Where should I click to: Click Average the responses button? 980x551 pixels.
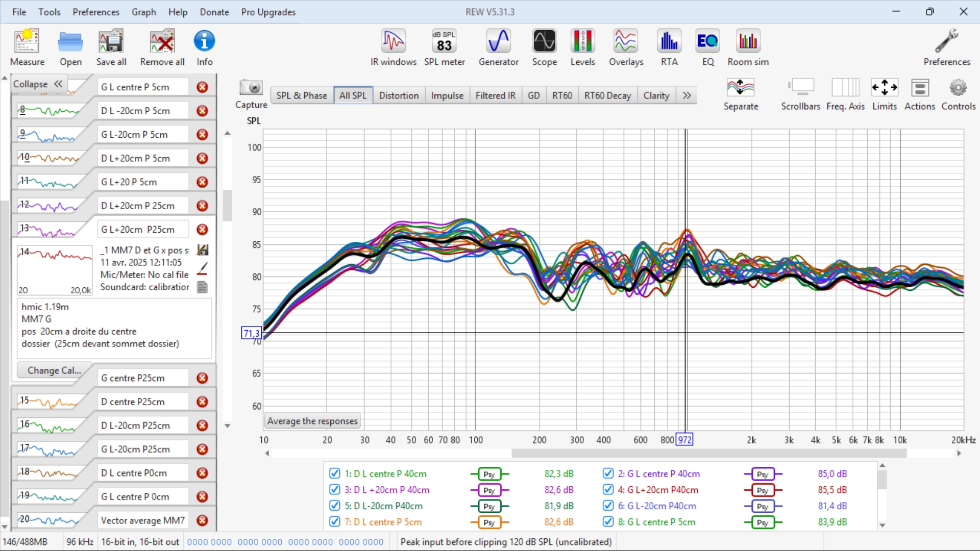coord(312,421)
